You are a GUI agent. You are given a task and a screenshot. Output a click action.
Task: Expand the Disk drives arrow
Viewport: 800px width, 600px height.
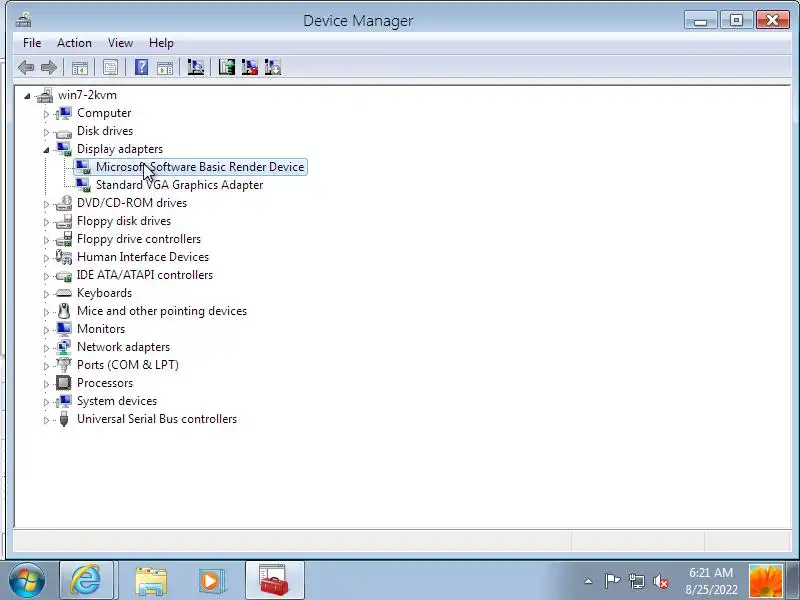point(46,132)
